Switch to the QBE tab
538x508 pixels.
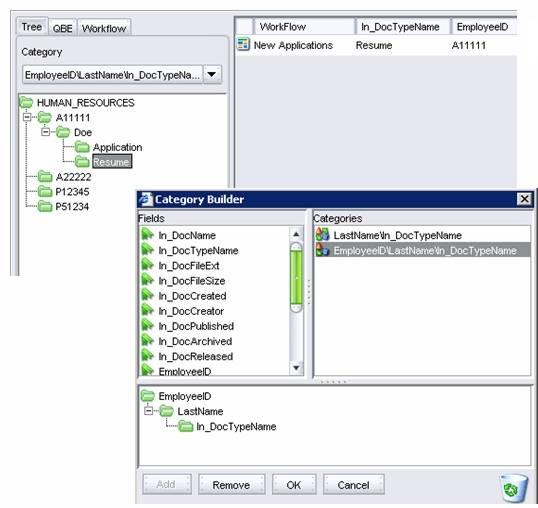coord(62,28)
